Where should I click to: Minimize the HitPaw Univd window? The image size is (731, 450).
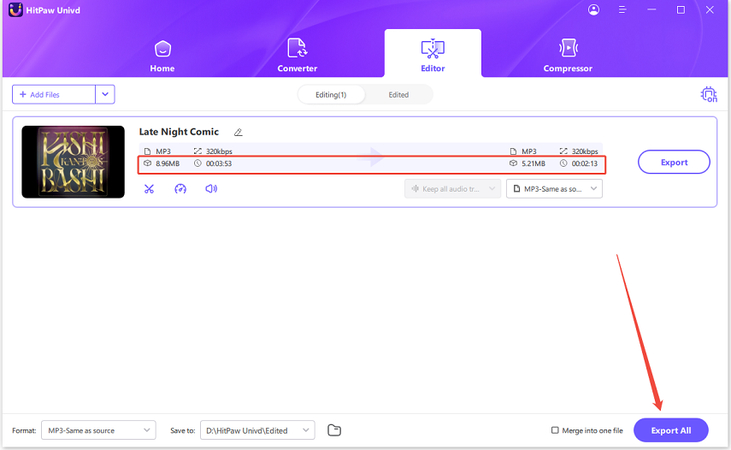coord(652,9)
